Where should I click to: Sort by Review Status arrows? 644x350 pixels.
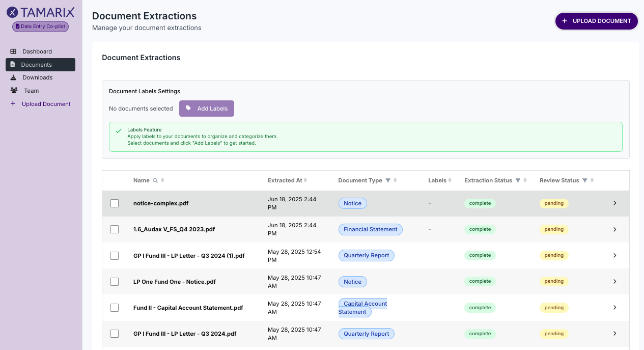coord(592,180)
